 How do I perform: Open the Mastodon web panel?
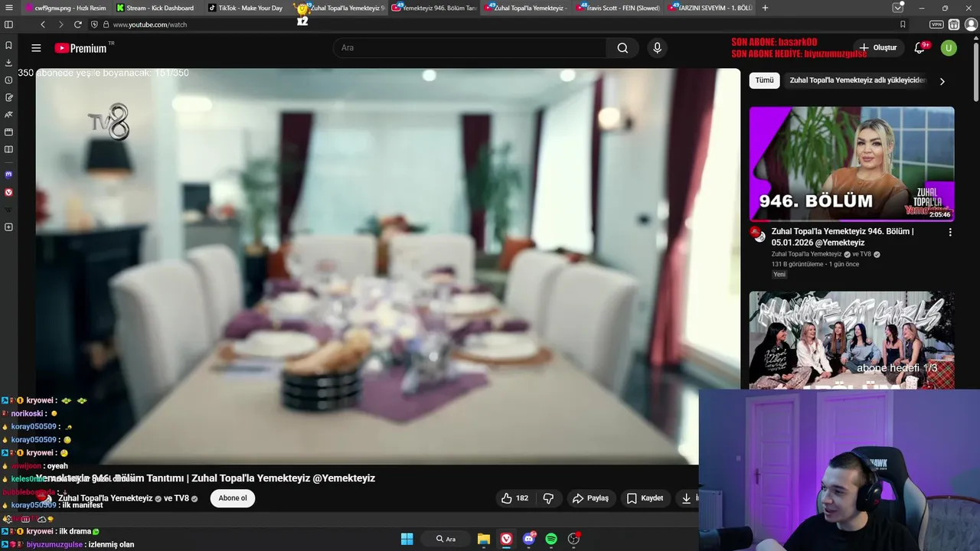click(x=8, y=174)
